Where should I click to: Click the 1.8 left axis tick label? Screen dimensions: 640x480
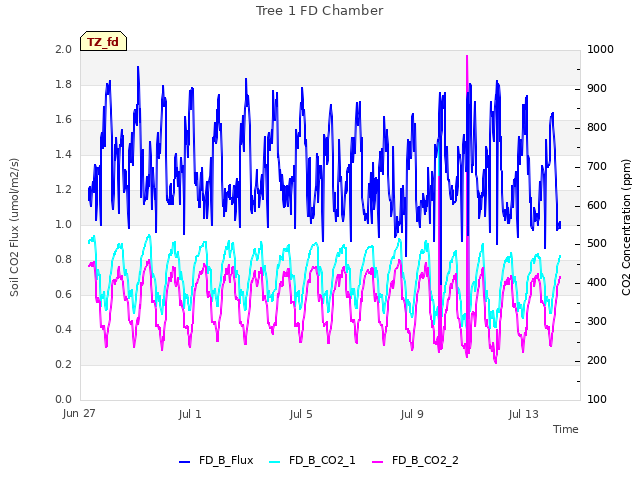64,84
